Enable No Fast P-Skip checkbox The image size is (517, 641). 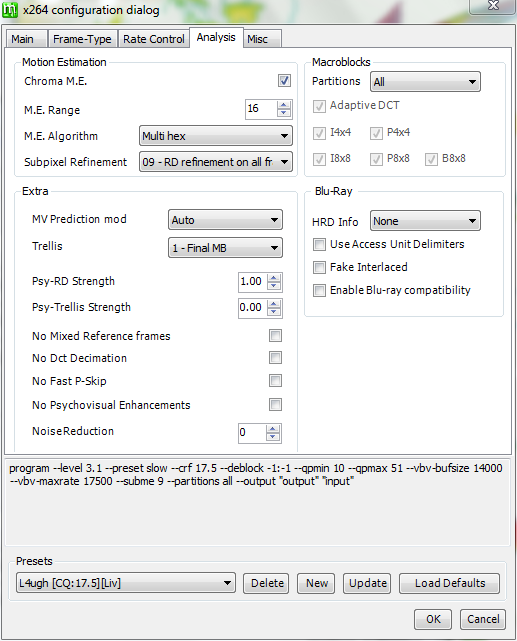click(275, 381)
